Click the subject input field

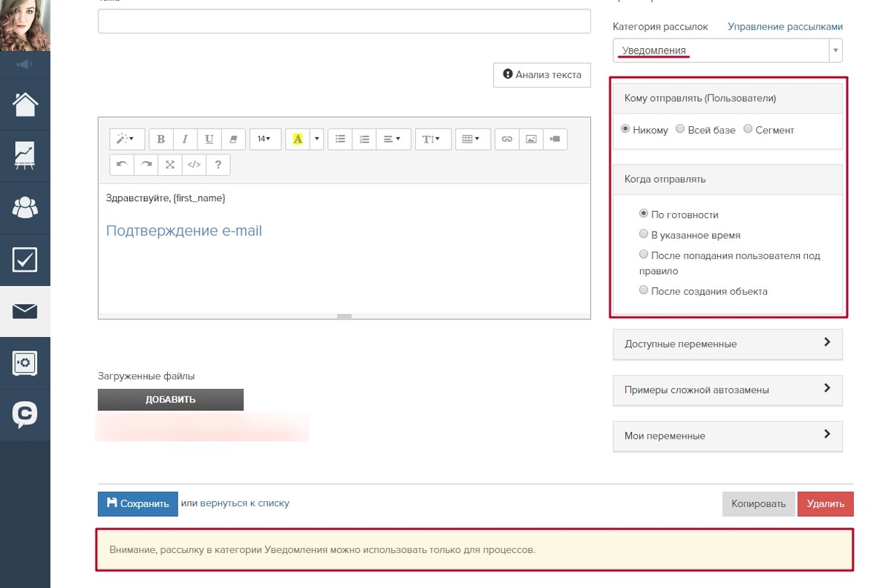(x=345, y=21)
